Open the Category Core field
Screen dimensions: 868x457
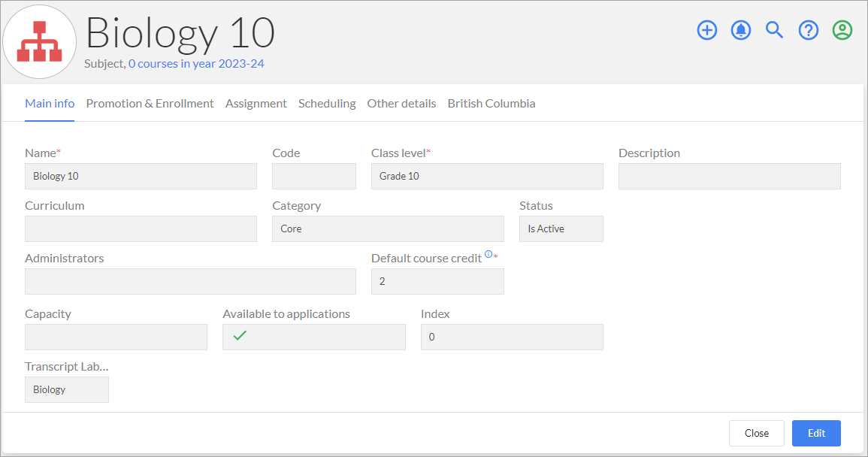388,228
